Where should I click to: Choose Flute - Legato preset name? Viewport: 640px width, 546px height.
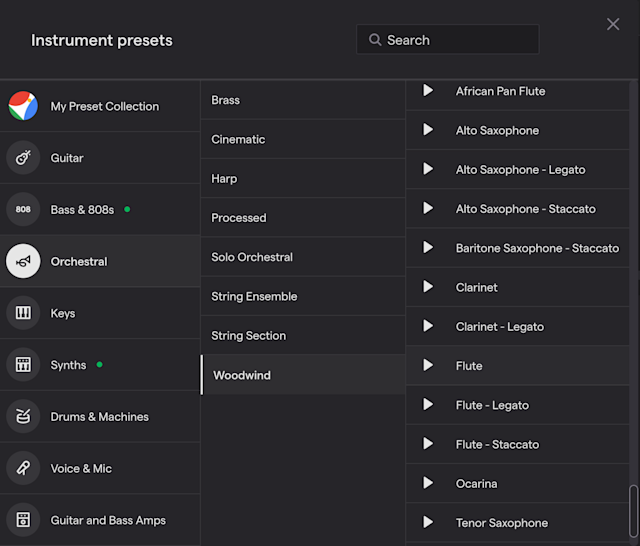pos(492,405)
